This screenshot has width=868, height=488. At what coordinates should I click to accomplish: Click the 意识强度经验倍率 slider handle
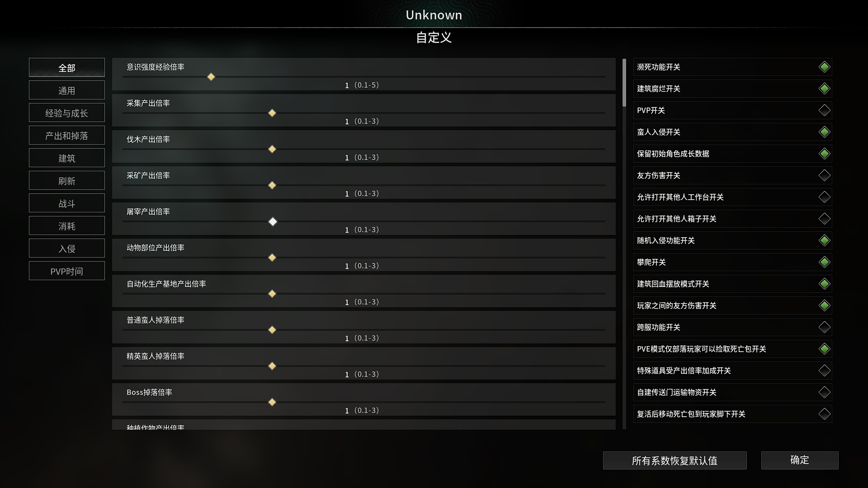coord(211,77)
